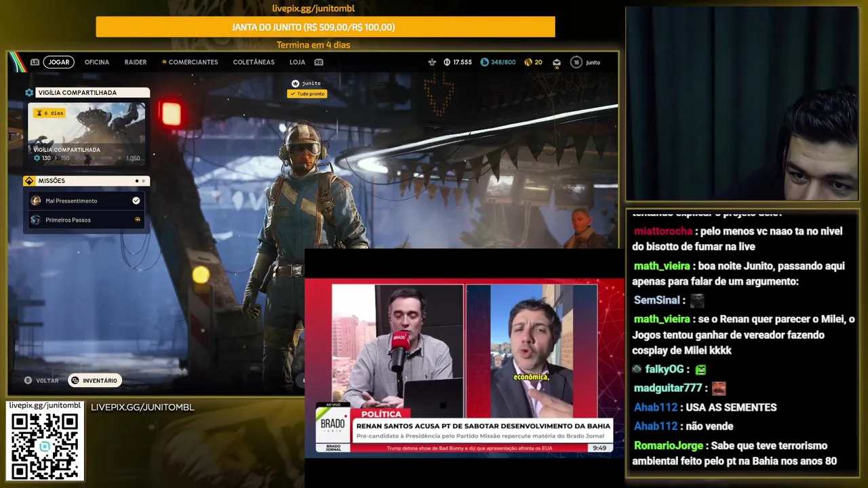This screenshot has width=868, height=488.
Task: Click the livepix.gg/junitombl link at top
Action: click(313, 9)
